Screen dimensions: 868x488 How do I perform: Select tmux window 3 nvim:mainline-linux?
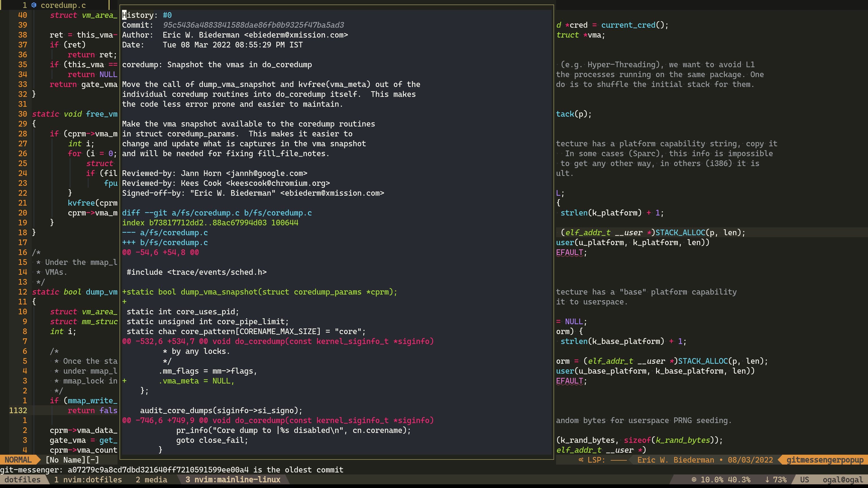(233, 480)
